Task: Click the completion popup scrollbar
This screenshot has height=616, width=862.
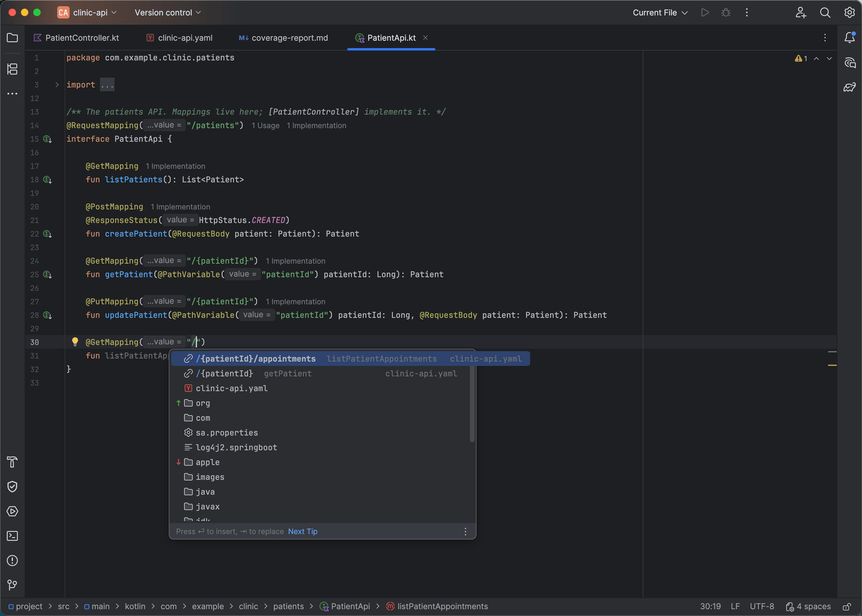Action: coord(472,403)
